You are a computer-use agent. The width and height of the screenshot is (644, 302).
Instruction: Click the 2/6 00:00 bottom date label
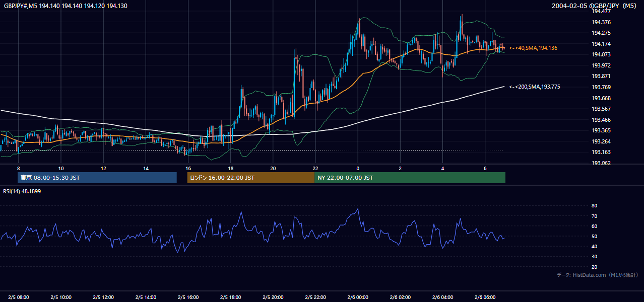click(x=358, y=297)
